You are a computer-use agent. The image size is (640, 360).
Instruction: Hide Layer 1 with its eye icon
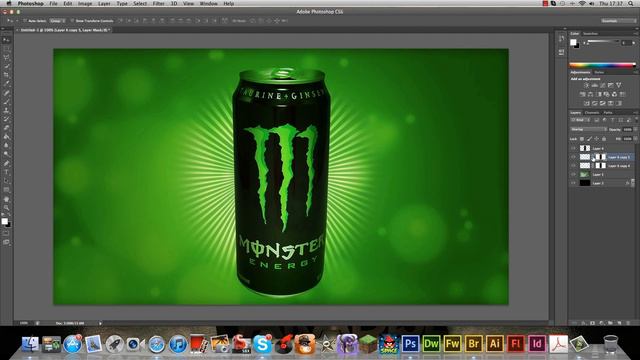coord(573,175)
